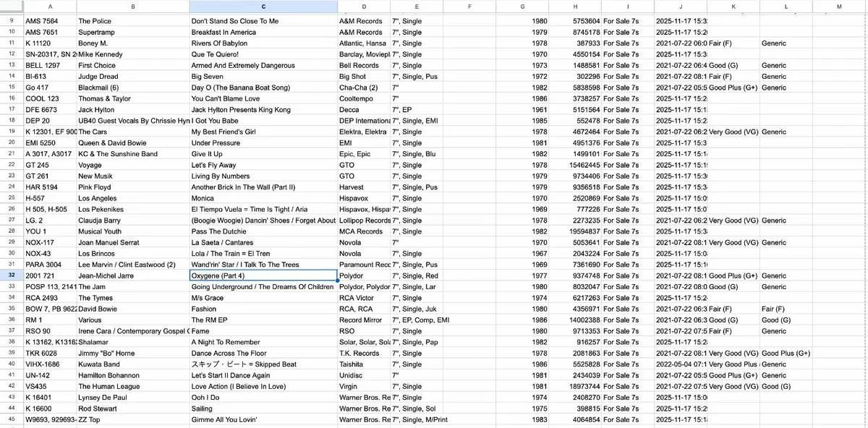This screenshot has height=428, width=868.
Task: Select catalog number cell AMS 7564
Action: pyautogui.click(x=49, y=21)
